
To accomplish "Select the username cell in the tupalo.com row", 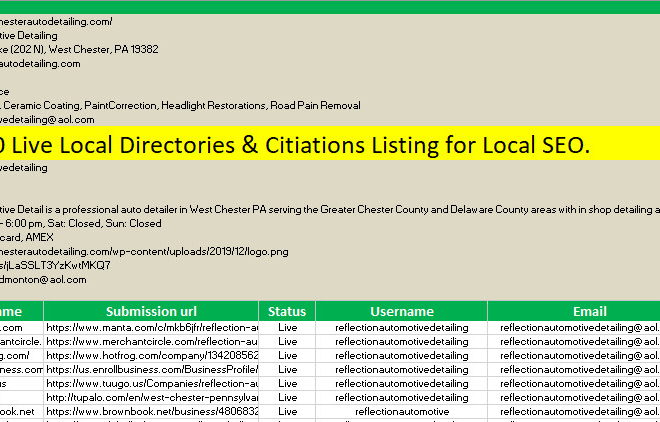I will pyautogui.click(x=402, y=397).
